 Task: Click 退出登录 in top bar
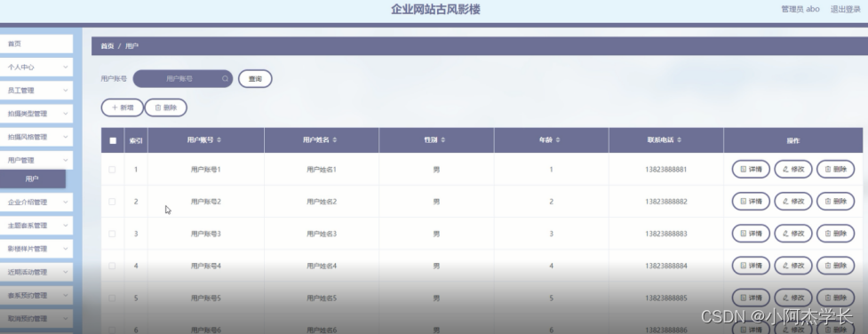point(845,10)
